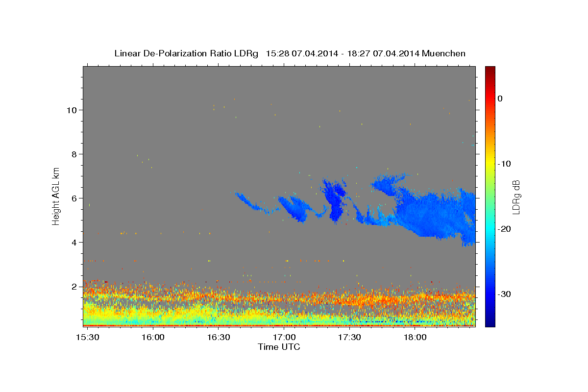
Task: Click the colorbar value -30
Action: [505, 294]
